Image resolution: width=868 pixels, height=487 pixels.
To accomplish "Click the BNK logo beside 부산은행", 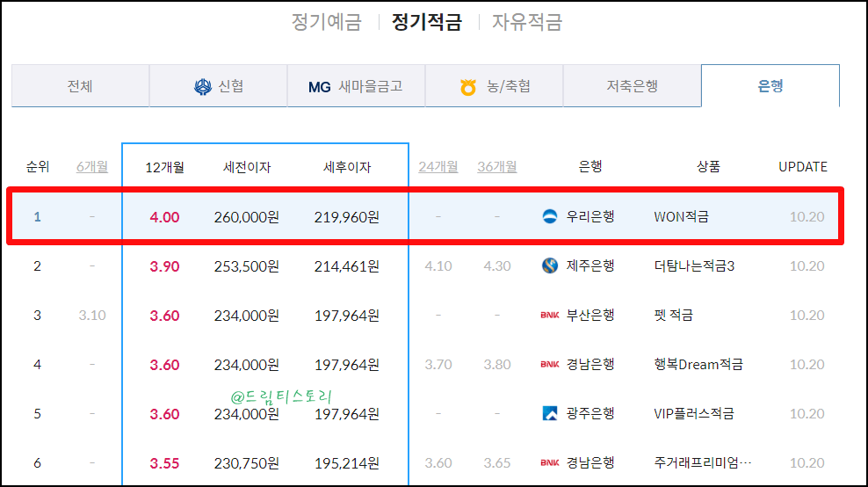I will point(550,315).
